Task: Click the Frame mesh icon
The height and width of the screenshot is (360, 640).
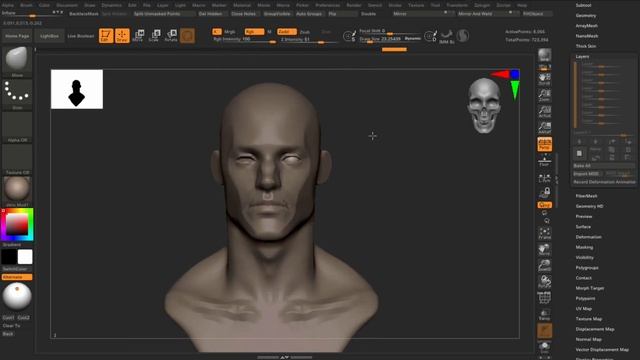Action: click(x=544, y=234)
